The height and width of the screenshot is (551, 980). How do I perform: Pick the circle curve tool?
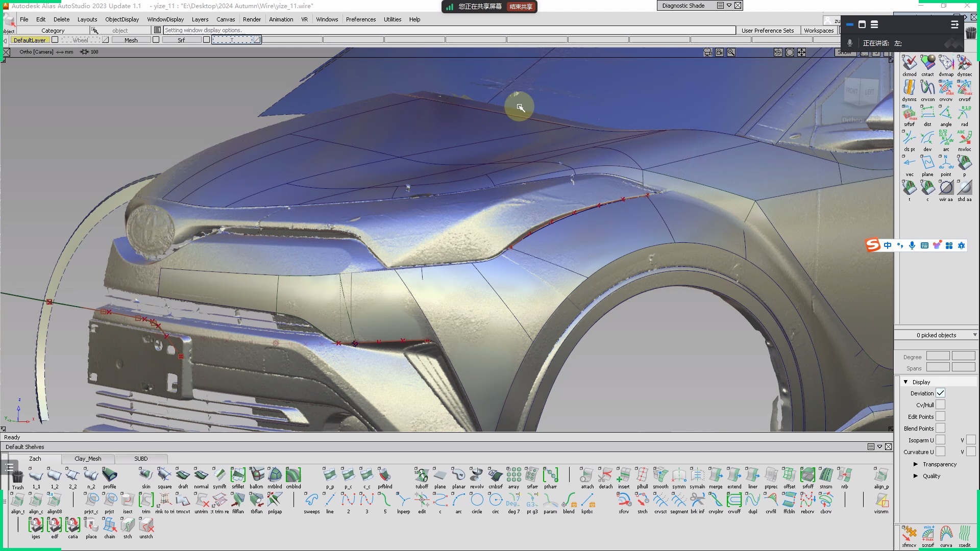pyautogui.click(x=477, y=500)
